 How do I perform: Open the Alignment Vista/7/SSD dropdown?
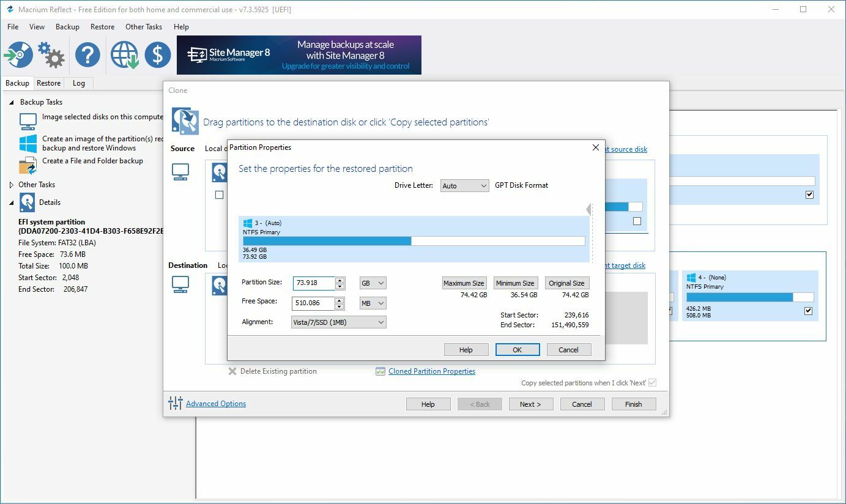(339, 322)
